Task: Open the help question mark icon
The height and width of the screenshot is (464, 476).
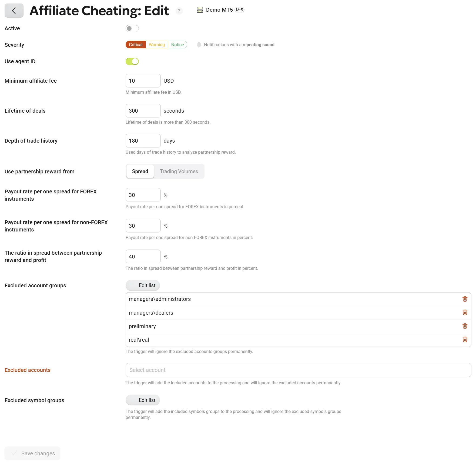Action: pos(179,11)
